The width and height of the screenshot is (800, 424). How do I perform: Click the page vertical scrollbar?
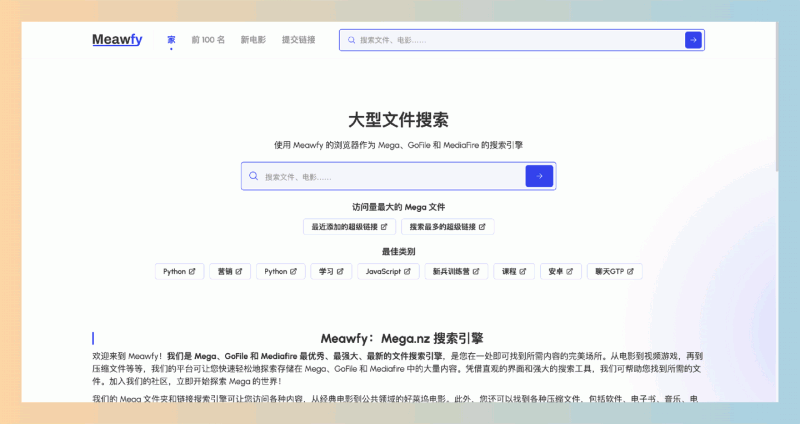(x=777, y=97)
